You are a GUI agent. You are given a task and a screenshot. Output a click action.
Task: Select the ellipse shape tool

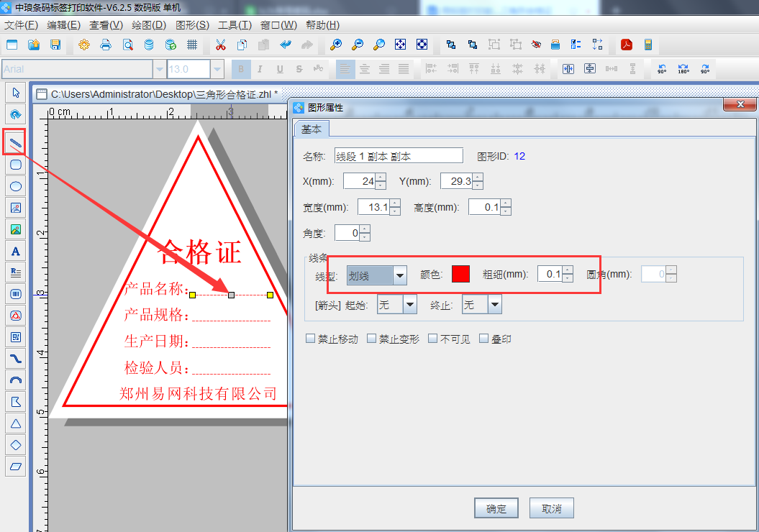(x=15, y=186)
